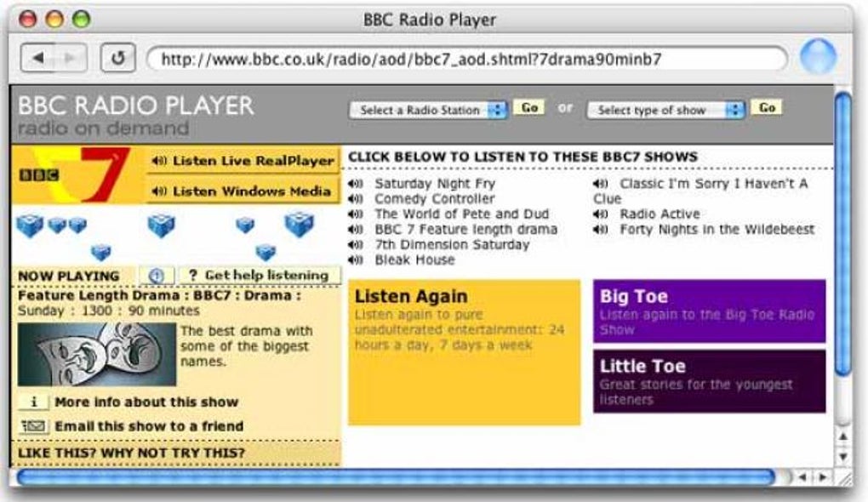Image resolution: width=868 pixels, height=502 pixels.
Task: Click Go button next to type of show selector
Action: click(767, 108)
